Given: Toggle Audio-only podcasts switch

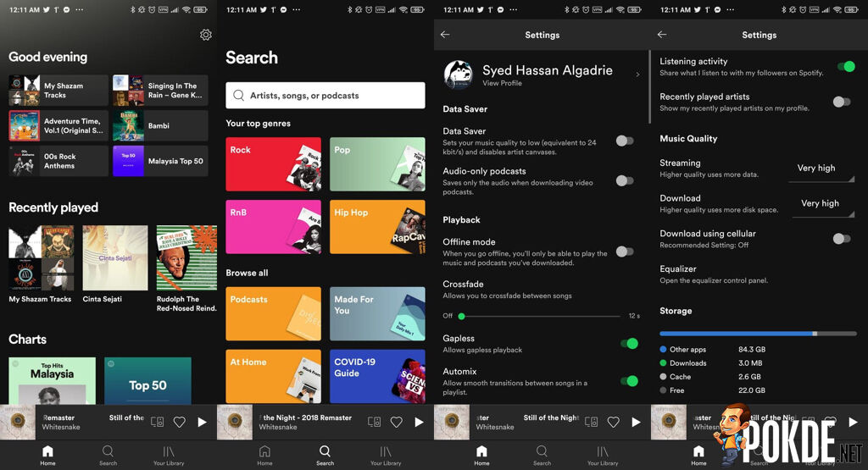Looking at the screenshot, I should (625, 181).
